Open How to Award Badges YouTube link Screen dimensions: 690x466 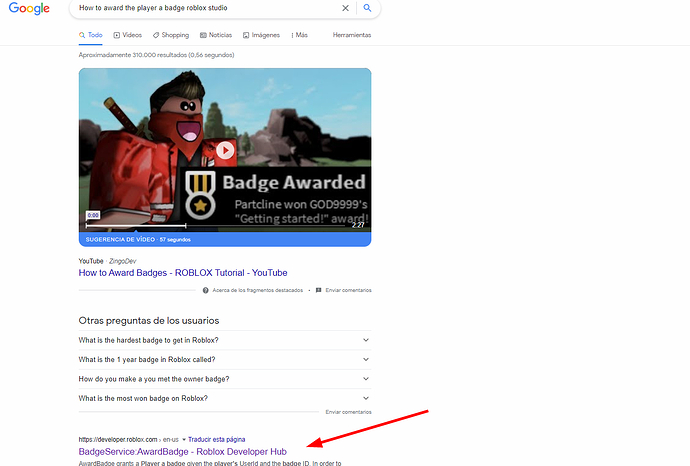coord(183,273)
